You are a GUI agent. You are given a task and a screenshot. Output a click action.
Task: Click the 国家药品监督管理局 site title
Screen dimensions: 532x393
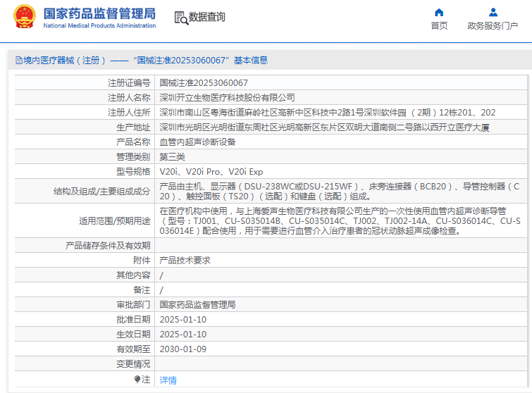[x=99, y=13]
